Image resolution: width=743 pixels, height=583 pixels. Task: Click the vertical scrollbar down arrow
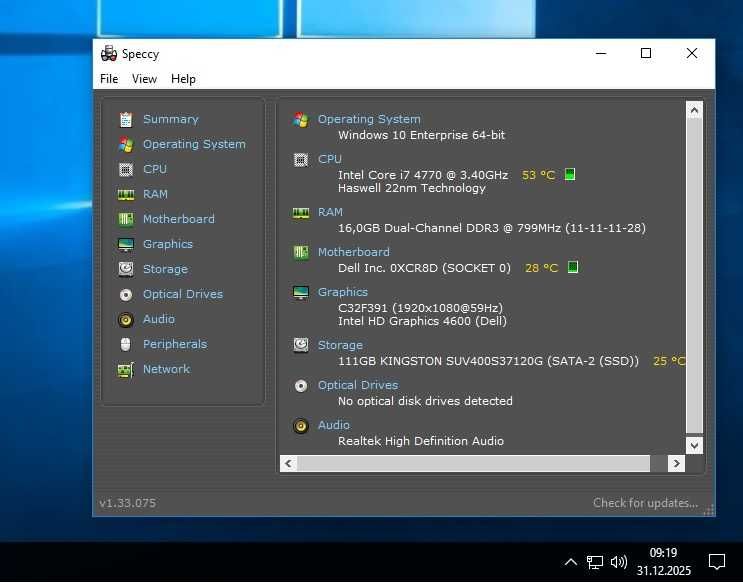(x=694, y=446)
